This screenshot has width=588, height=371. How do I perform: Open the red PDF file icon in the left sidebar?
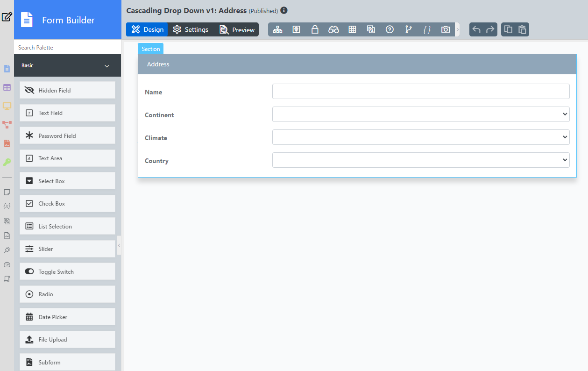(7, 143)
